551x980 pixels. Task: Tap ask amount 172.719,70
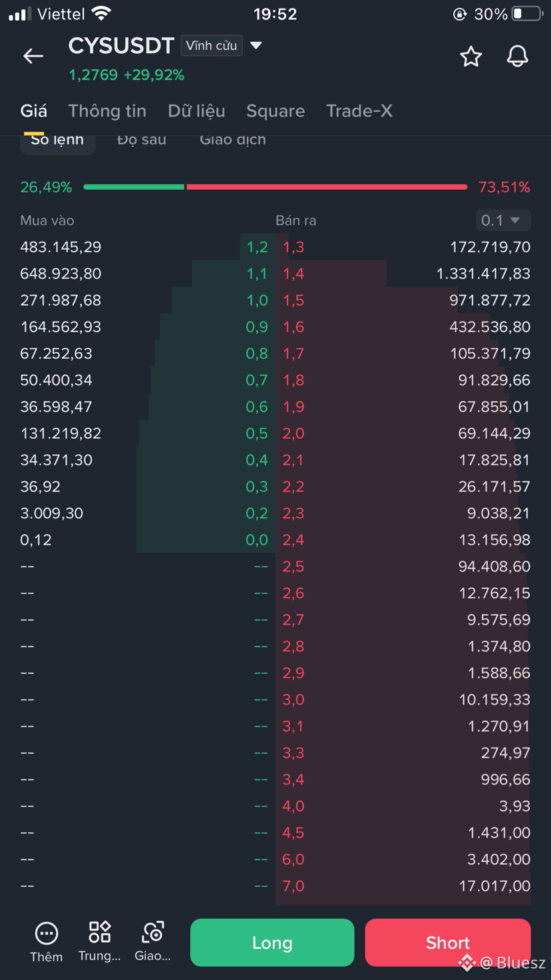(x=490, y=247)
